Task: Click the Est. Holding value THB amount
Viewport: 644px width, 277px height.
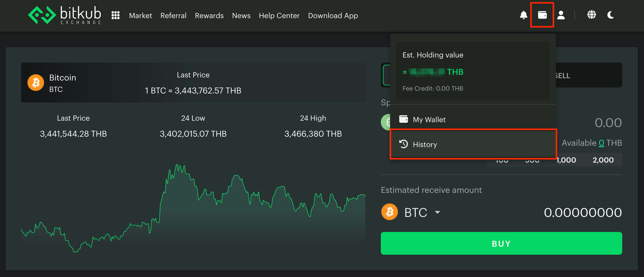Action: tap(433, 72)
